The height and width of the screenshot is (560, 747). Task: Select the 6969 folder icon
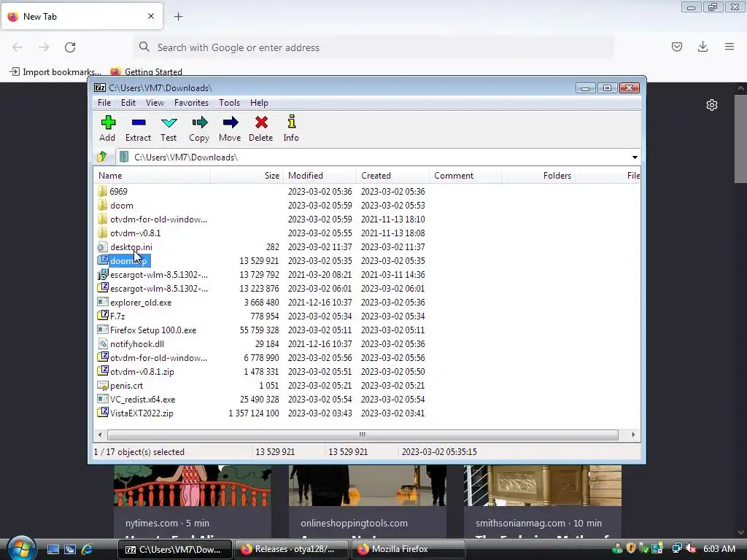pyautogui.click(x=102, y=192)
